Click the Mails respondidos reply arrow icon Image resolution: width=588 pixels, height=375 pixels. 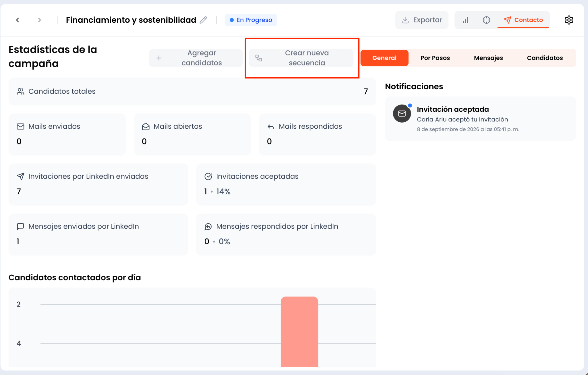point(271,127)
